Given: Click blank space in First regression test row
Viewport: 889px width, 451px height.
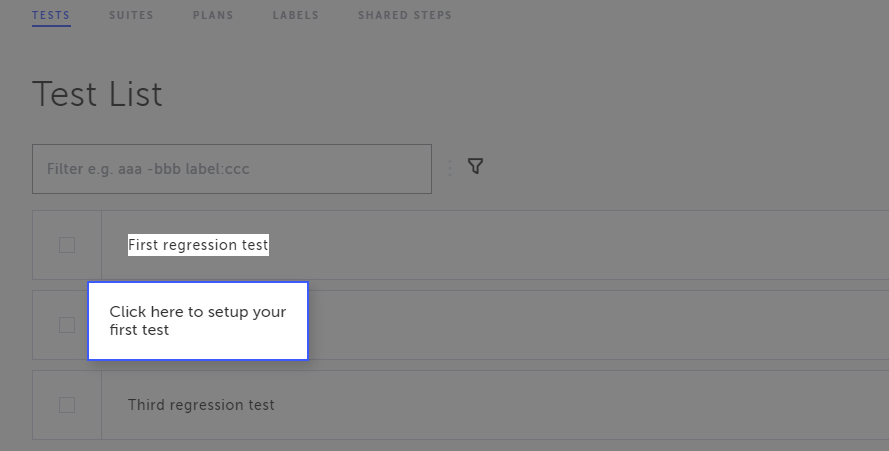Looking at the screenshot, I should pyautogui.click(x=567, y=245).
